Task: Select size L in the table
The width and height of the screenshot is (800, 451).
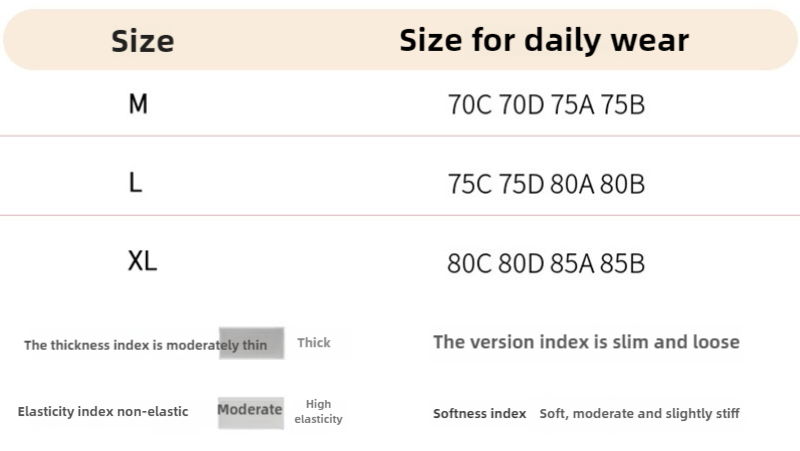Action: click(136, 183)
